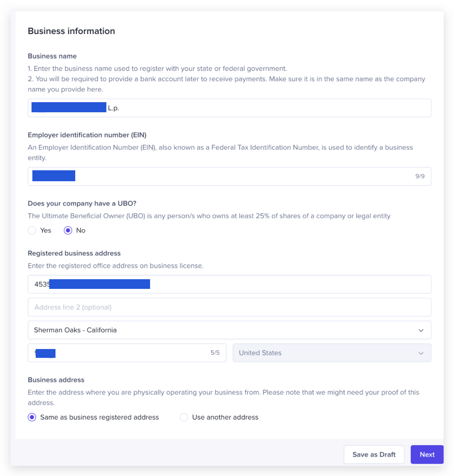The height and width of the screenshot is (476, 454).
Task: Select Yes for company UBO
Action: (32, 230)
